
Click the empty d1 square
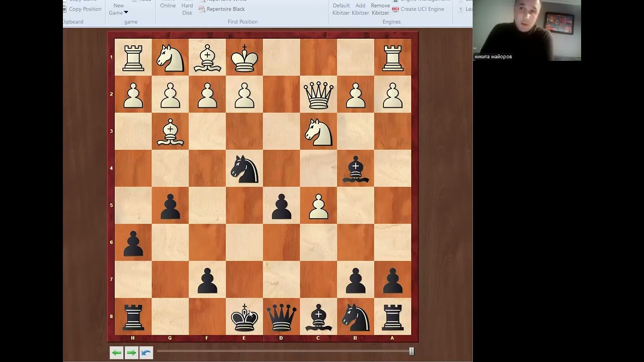281,57
